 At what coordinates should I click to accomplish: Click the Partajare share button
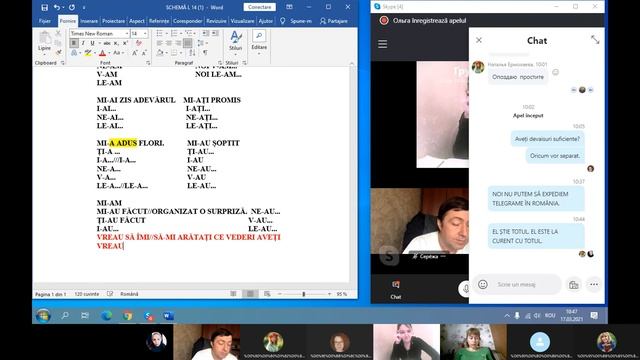tap(334, 21)
